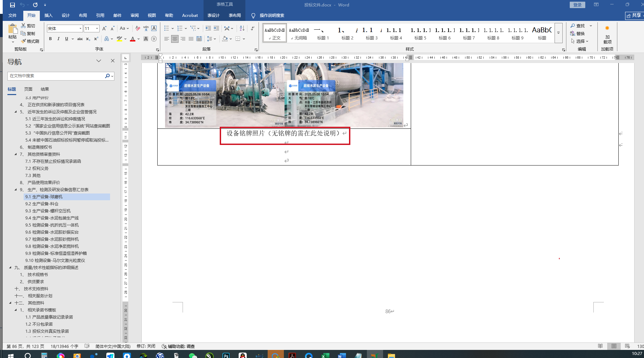Apply bullet list formatting
Viewport: 644px width, 358px height.
pyautogui.click(x=166, y=28)
